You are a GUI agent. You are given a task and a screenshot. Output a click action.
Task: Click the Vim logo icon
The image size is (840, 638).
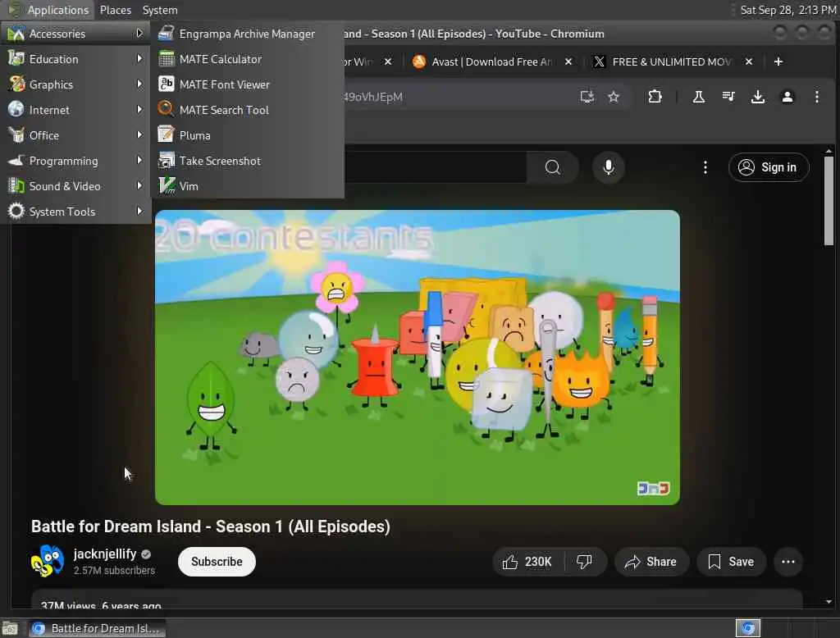(167, 185)
